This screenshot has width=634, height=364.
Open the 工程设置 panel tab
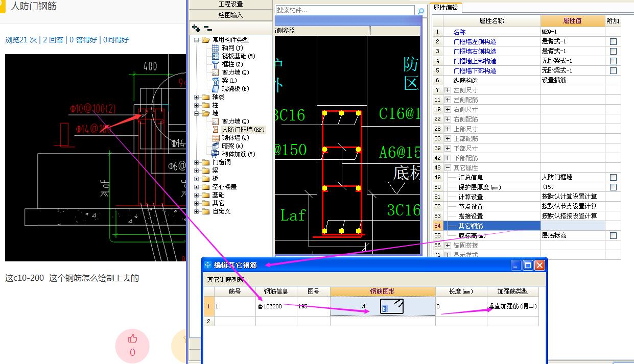[x=231, y=4]
